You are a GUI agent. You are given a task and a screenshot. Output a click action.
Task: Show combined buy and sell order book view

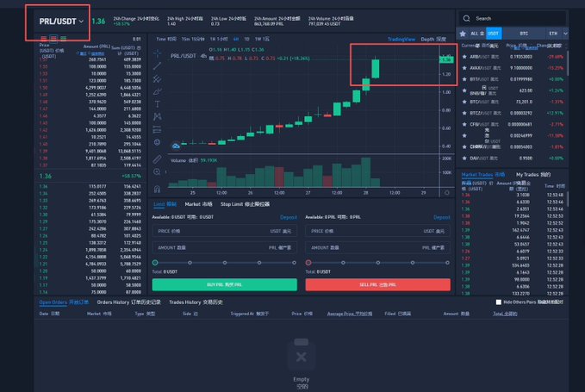(53, 39)
